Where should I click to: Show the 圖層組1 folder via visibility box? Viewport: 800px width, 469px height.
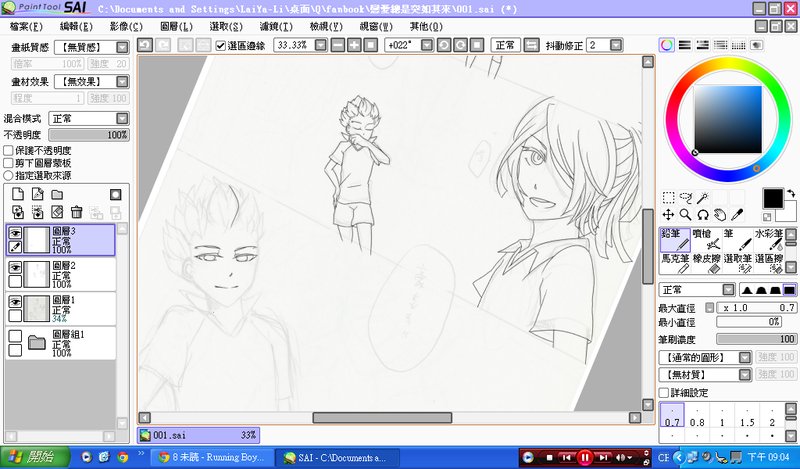coord(15,336)
